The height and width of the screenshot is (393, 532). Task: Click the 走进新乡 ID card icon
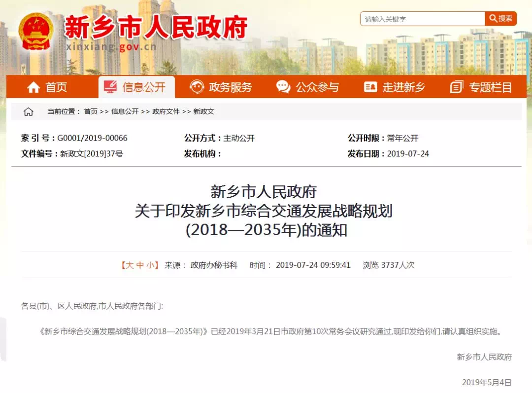(x=370, y=87)
